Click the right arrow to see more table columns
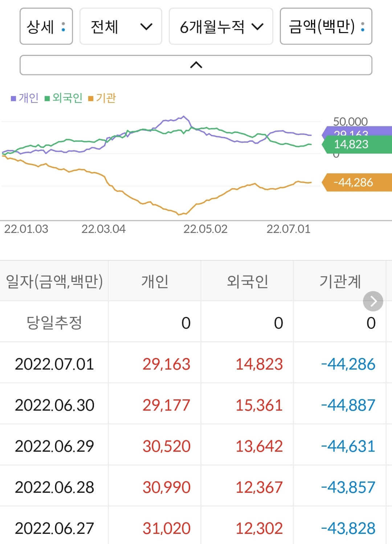The height and width of the screenshot is (544, 392). [x=373, y=301]
